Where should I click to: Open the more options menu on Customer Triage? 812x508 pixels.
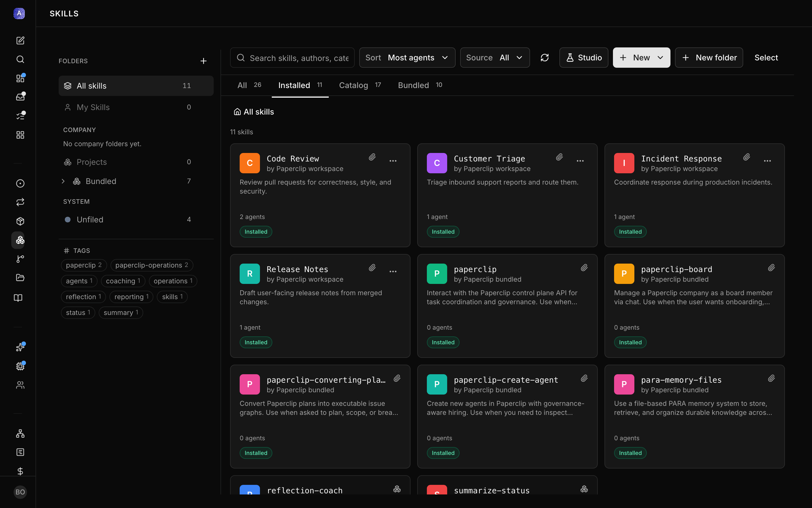580,161
